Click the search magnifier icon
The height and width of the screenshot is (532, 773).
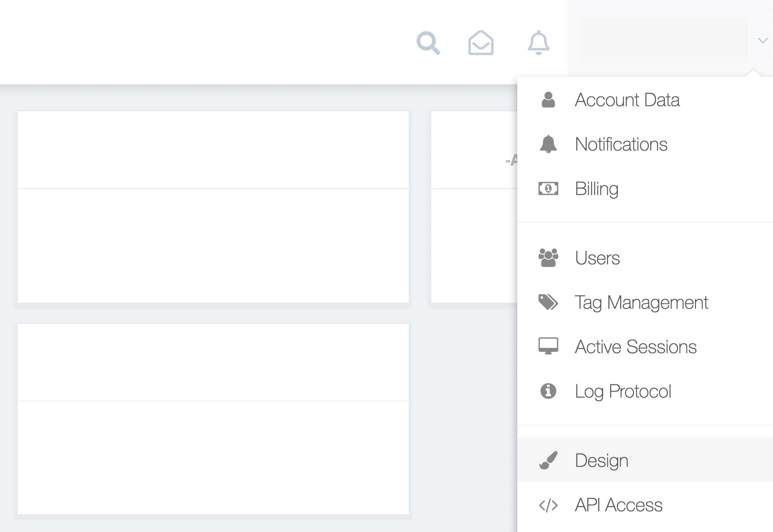coord(428,43)
